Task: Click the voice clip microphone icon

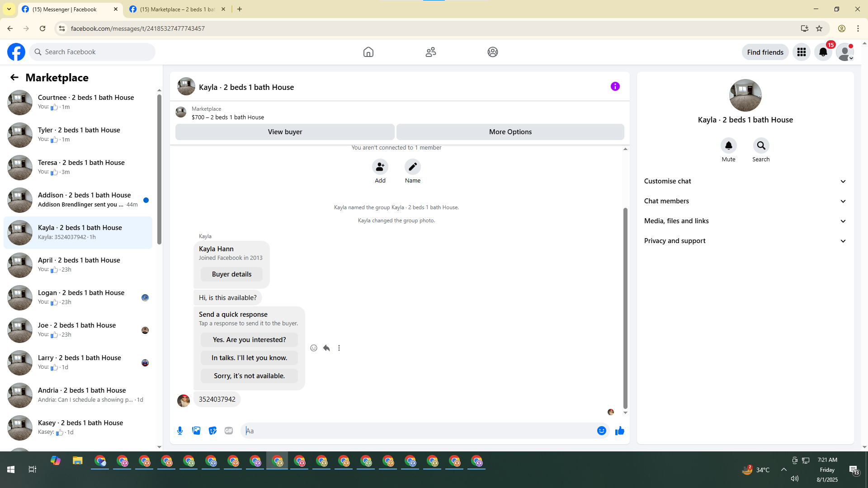Action: pyautogui.click(x=180, y=431)
